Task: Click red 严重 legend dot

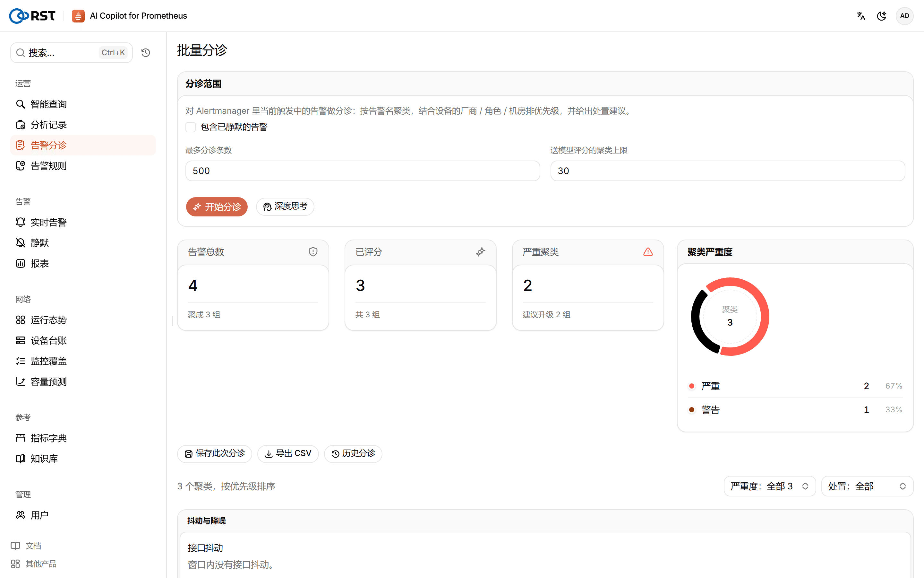Action: click(x=691, y=386)
